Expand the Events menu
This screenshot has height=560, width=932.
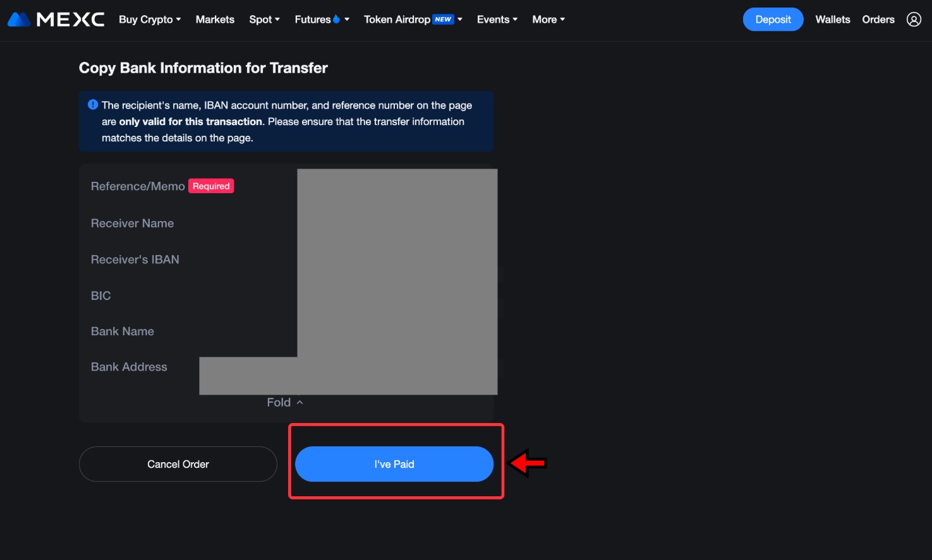pyautogui.click(x=497, y=19)
